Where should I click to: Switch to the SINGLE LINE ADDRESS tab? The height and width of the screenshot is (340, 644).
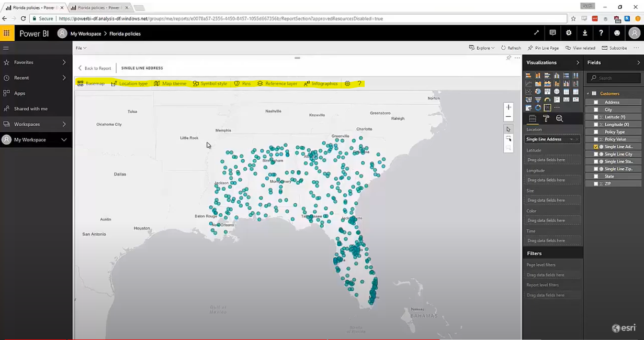[142, 68]
